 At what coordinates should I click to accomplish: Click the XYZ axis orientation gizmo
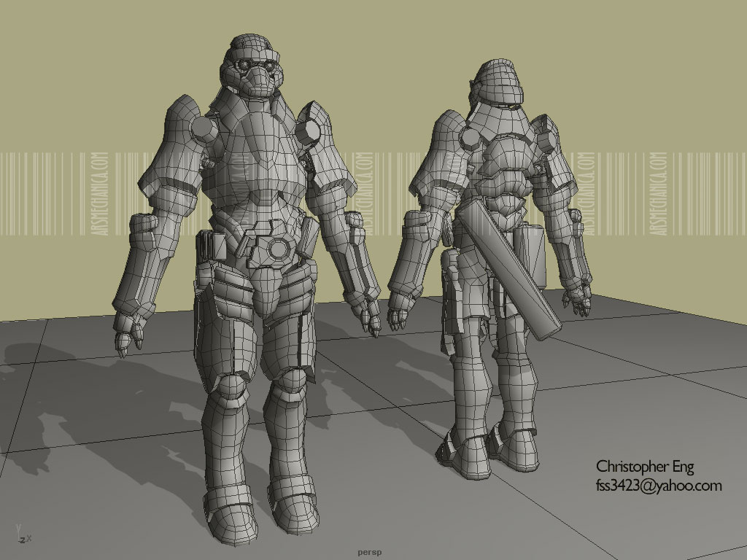point(20,534)
